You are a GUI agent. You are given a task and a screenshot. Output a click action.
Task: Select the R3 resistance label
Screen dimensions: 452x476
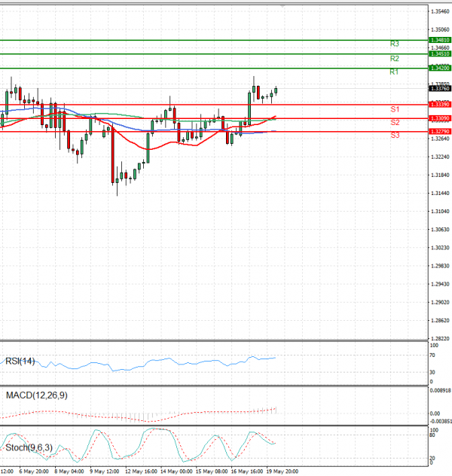click(394, 44)
